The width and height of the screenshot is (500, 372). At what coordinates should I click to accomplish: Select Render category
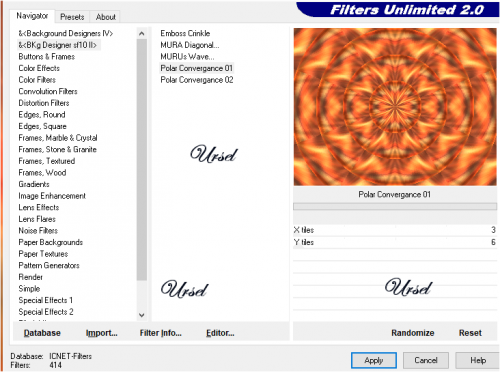(x=30, y=277)
